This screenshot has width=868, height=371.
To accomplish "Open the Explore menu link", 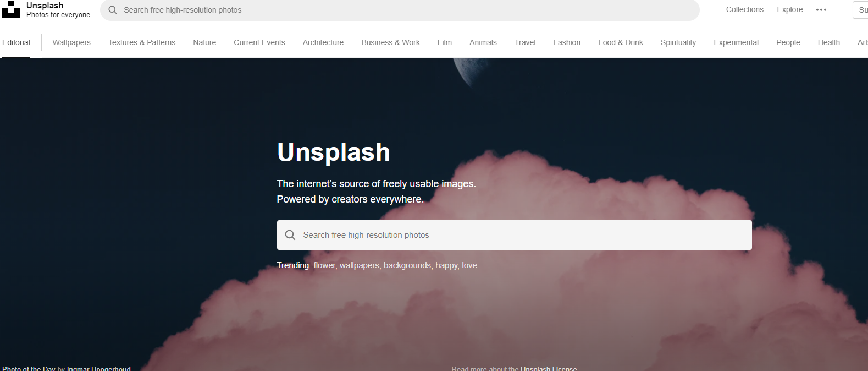I will (x=790, y=9).
